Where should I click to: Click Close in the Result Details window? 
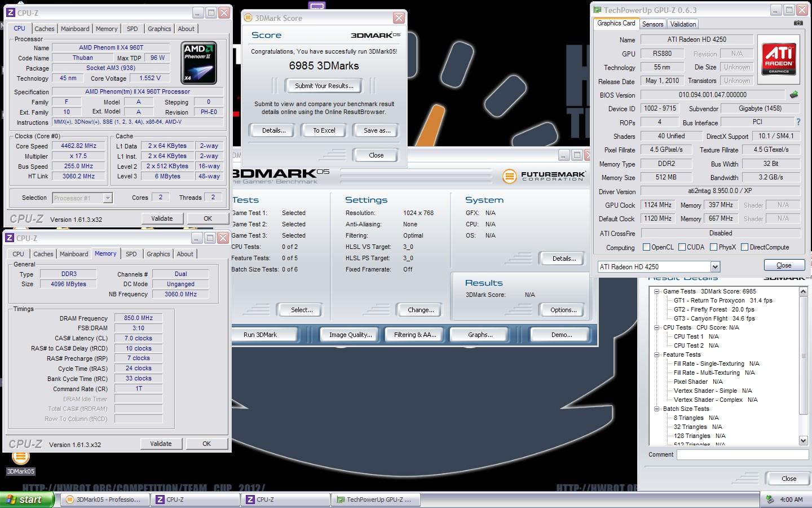[788, 479]
